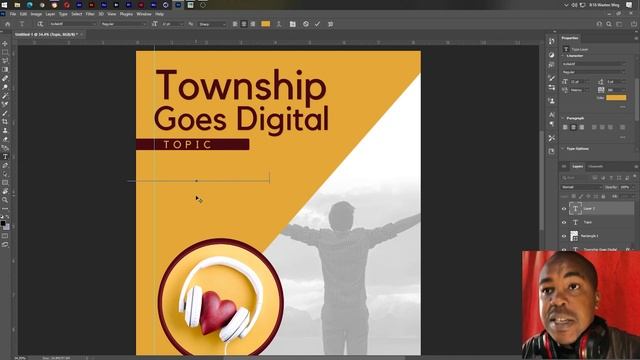Select the Topic layer row

(597, 222)
